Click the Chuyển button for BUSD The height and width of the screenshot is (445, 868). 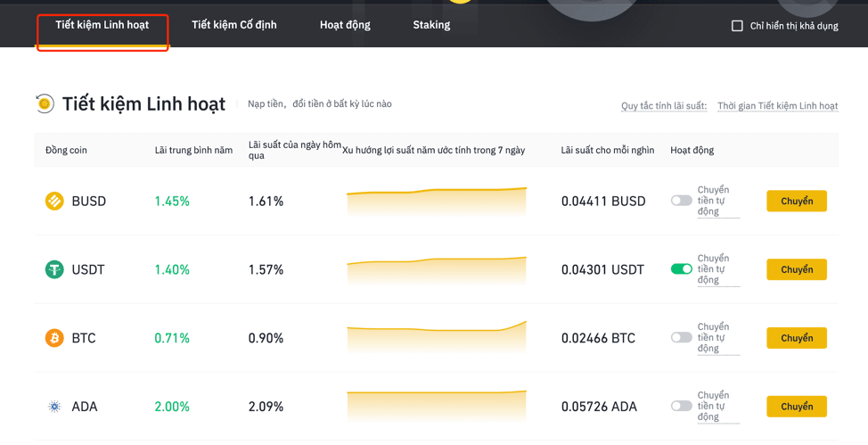[797, 202]
